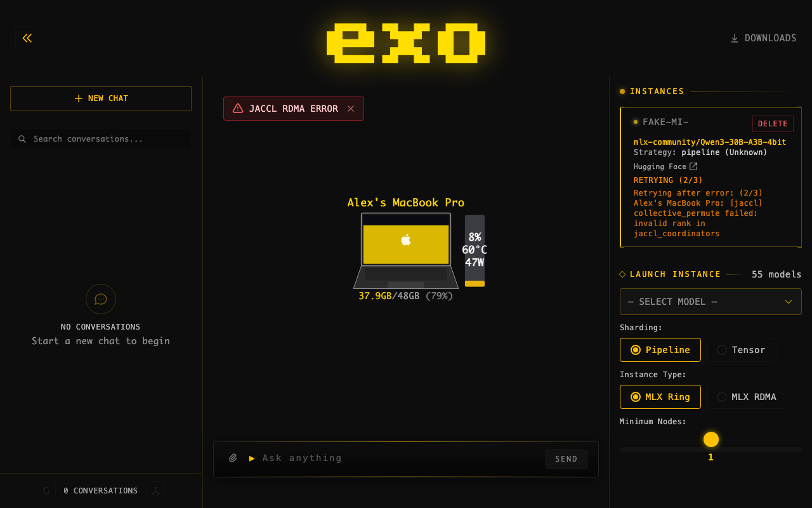Click the 0 CONVERSATIONS label
The width and height of the screenshot is (812, 508).
tap(101, 491)
